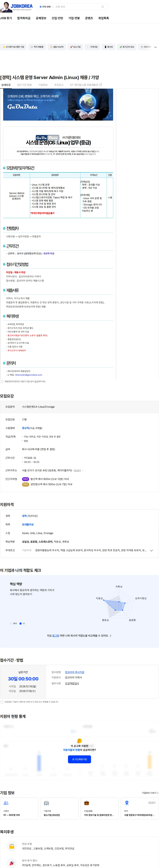
Task: Open KT 에이블스쿨 전용채용관 link
Action: (86, 85)
